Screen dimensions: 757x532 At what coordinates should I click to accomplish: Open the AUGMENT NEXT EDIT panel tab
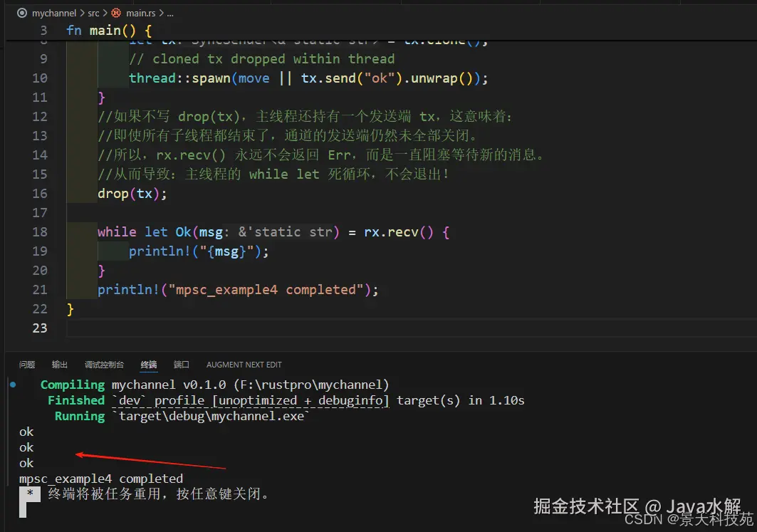pos(244,364)
